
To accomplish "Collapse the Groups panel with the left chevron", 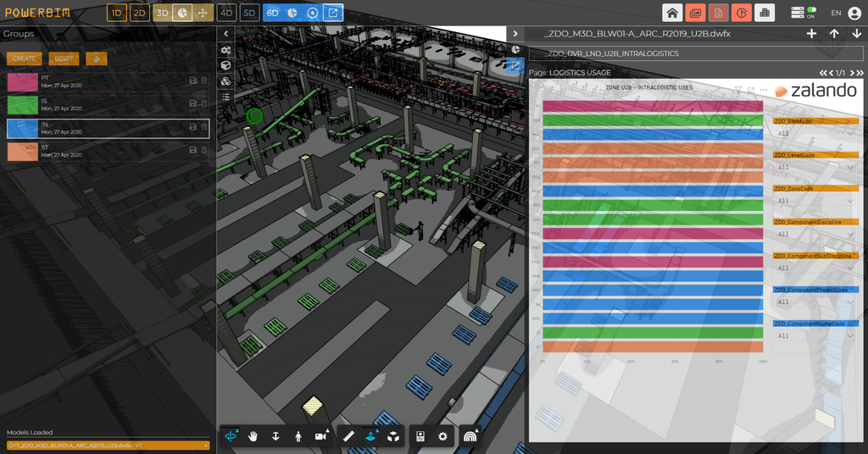I will point(225,34).
